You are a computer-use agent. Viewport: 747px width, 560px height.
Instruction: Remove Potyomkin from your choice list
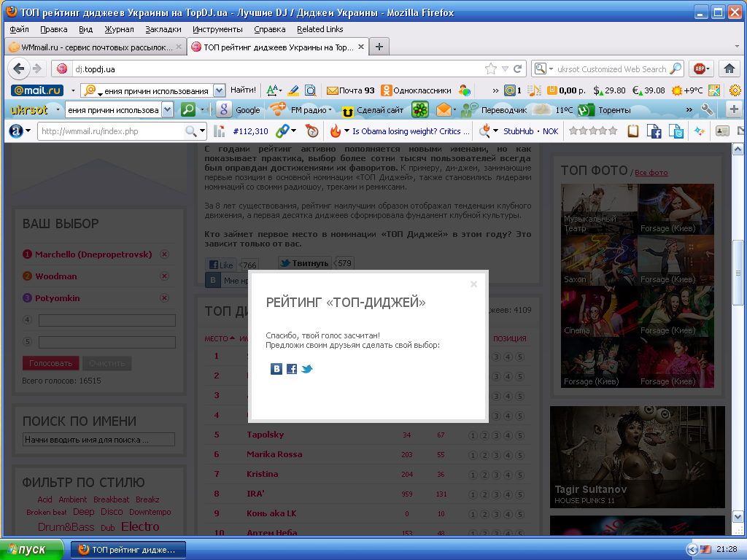point(164,298)
